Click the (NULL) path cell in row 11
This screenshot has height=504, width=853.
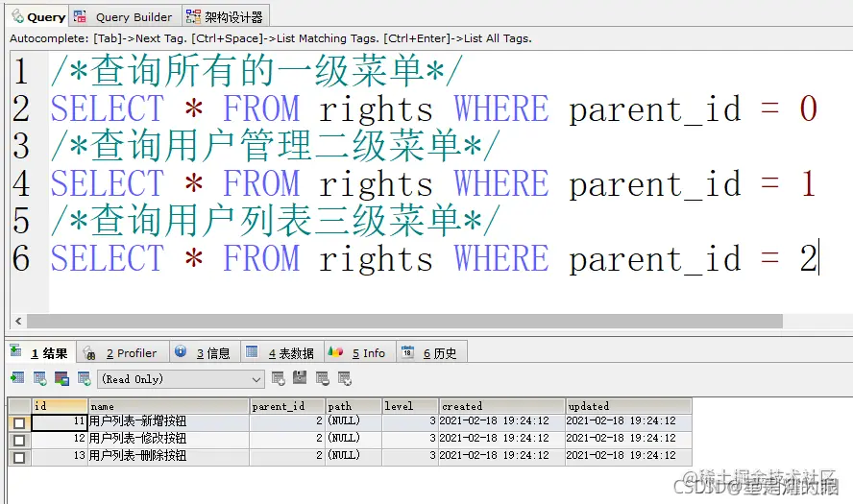point(353,421)
